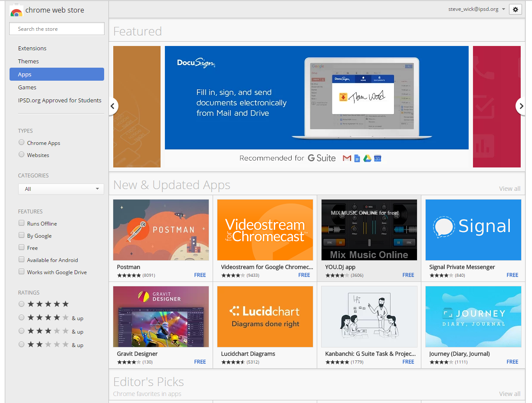Click the right featured carousel arrow

pos(520,106)
